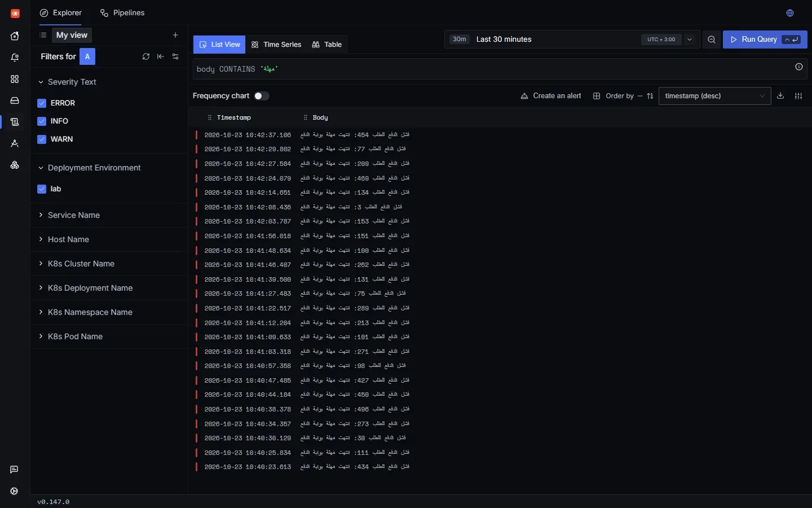Open log entry at 10:42:37.106
The height and width of the screenshot is (508, 812).
500,135
